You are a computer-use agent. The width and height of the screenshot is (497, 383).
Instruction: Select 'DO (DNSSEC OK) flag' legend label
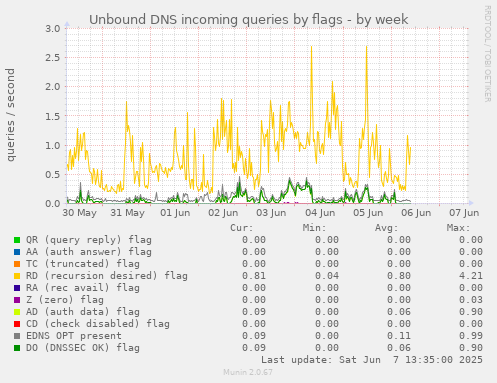coord(83,348)
